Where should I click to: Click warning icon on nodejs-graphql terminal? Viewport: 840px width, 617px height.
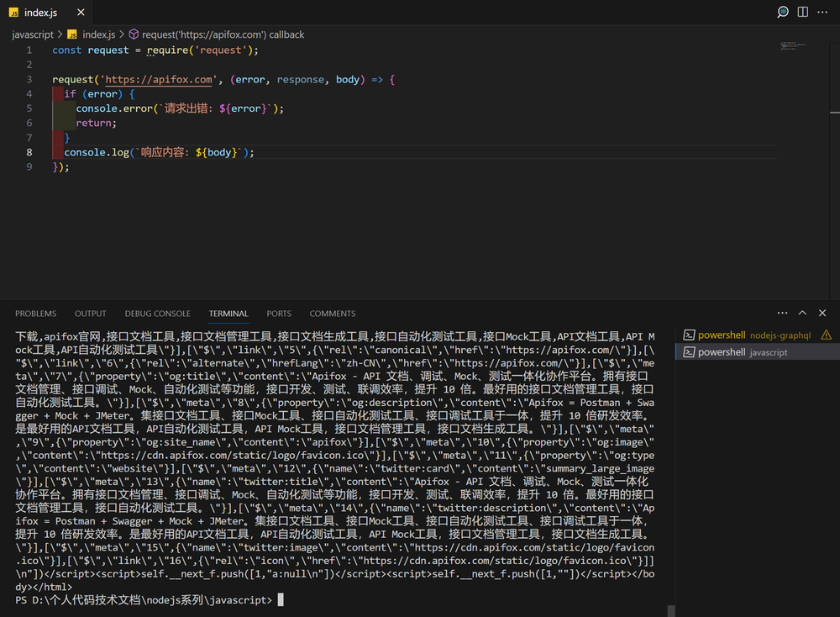click(x=826, y=335)
